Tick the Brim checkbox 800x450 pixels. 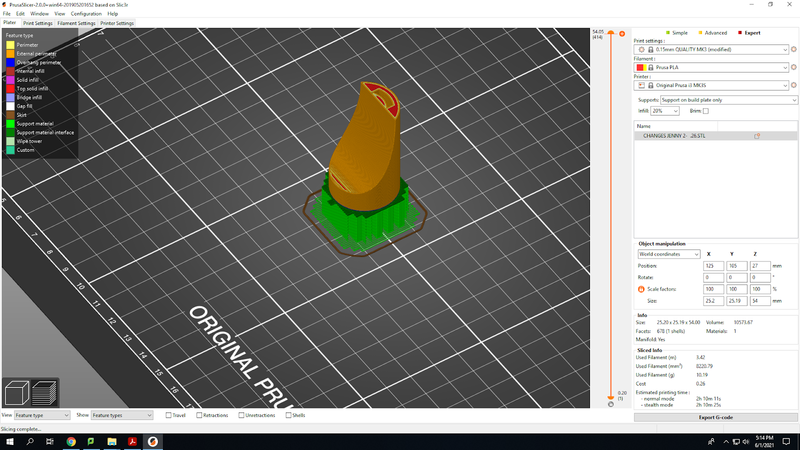pos(706,111)
